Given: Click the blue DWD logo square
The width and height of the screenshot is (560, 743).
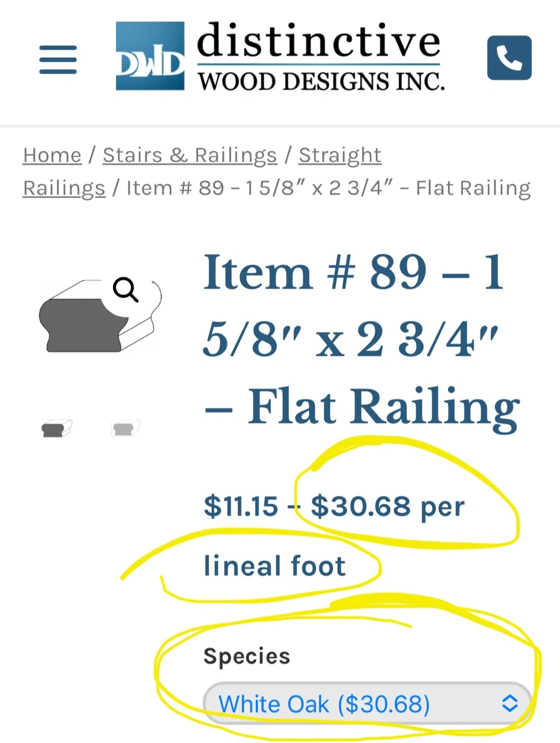Looking at the screenshot, I should [150, 56].
